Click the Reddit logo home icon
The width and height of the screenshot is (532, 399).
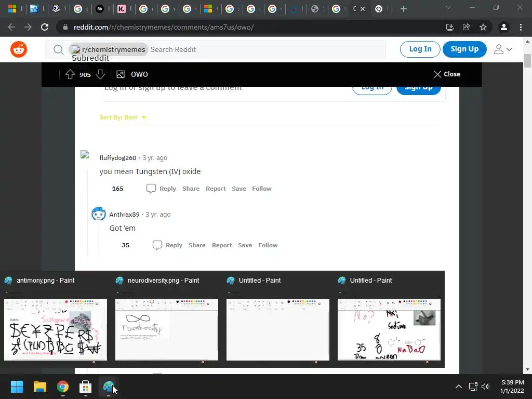pyautogui.click(x=19, y=49)
